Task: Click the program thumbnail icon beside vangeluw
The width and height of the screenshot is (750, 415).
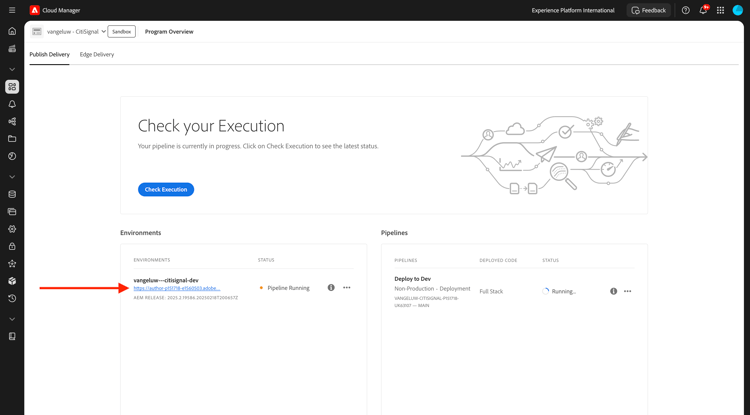Action: (x=37, y=32)
